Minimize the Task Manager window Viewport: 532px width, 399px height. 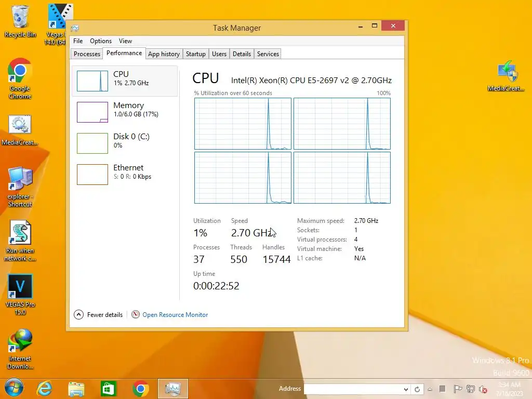[x=361, y=26]
